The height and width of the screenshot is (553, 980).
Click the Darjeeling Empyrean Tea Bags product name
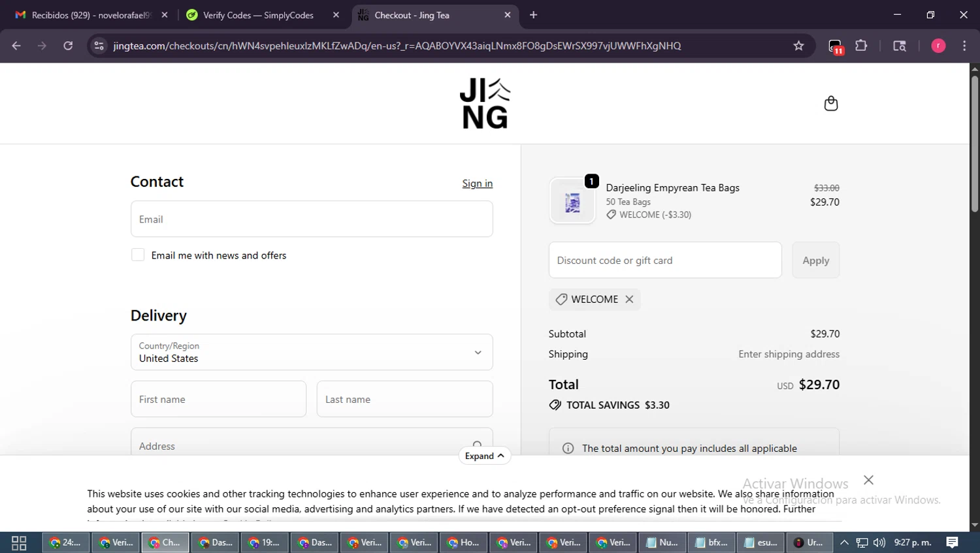(x=672, y=187)
